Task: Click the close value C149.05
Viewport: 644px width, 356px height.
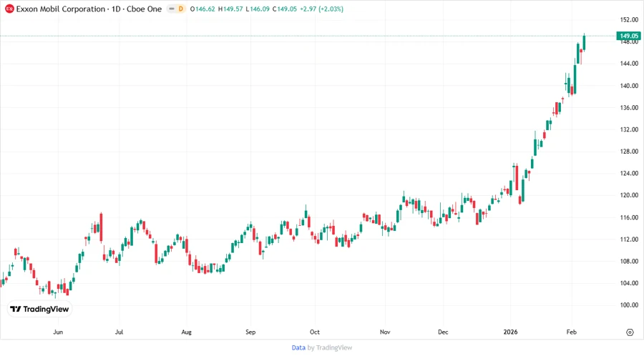Action: (x=285, y=9)
